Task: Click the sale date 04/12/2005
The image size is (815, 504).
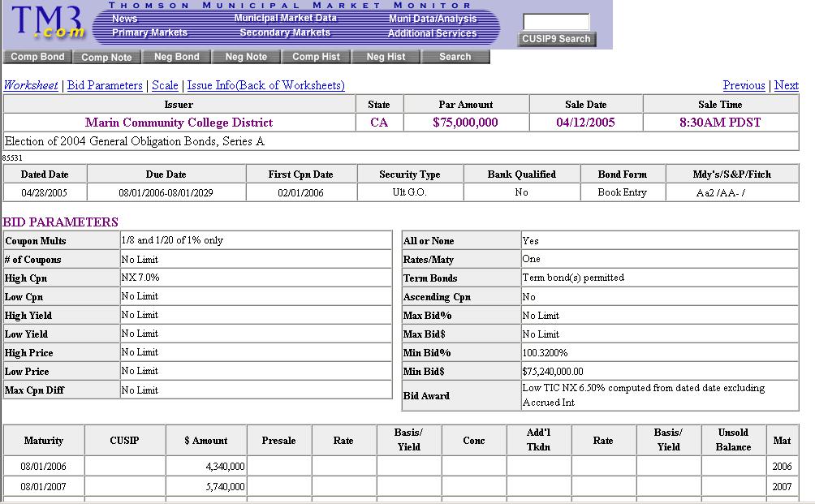Action: (585, 123)
